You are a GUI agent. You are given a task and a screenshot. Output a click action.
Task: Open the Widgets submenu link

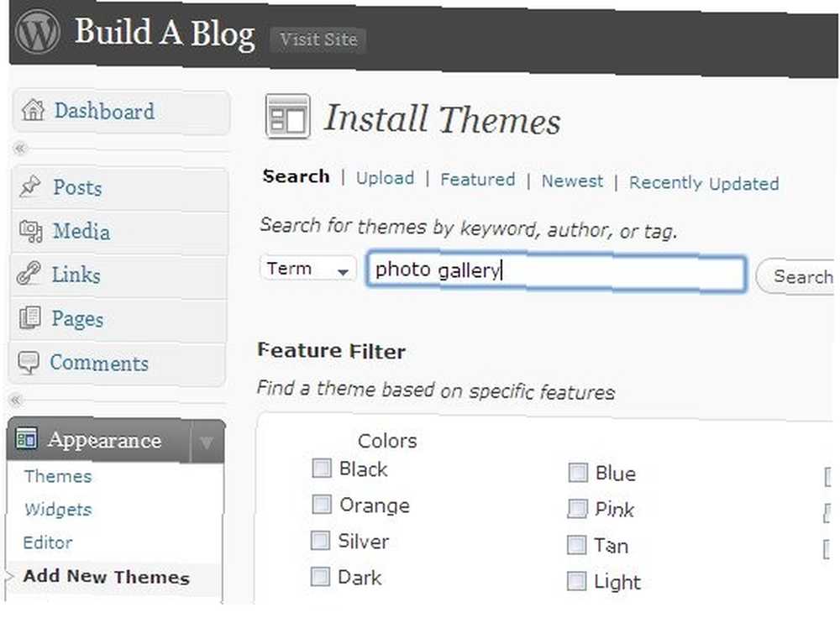(58, 510)
